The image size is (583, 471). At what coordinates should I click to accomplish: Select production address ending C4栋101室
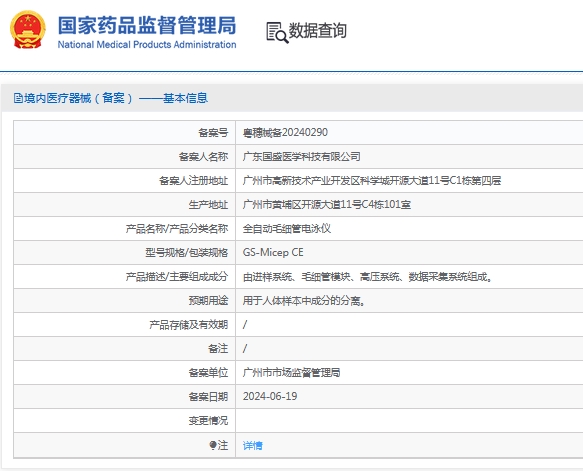[327, 204]
